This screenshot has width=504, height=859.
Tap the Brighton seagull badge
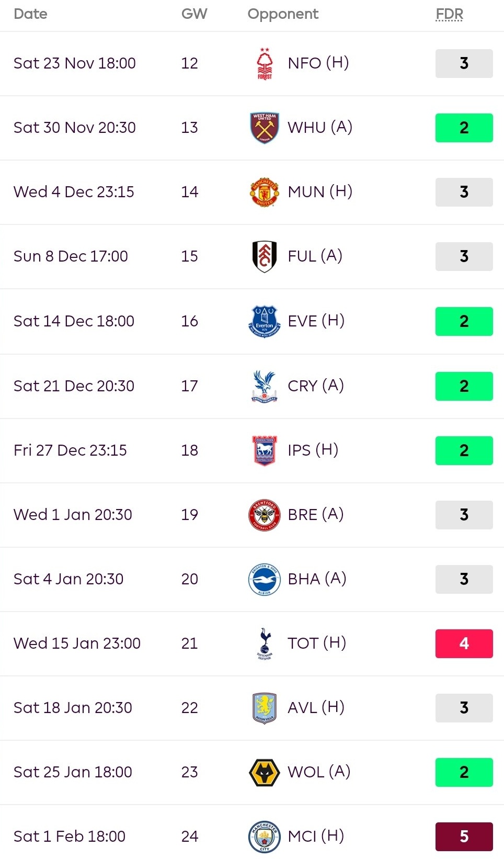coord(265,579)
